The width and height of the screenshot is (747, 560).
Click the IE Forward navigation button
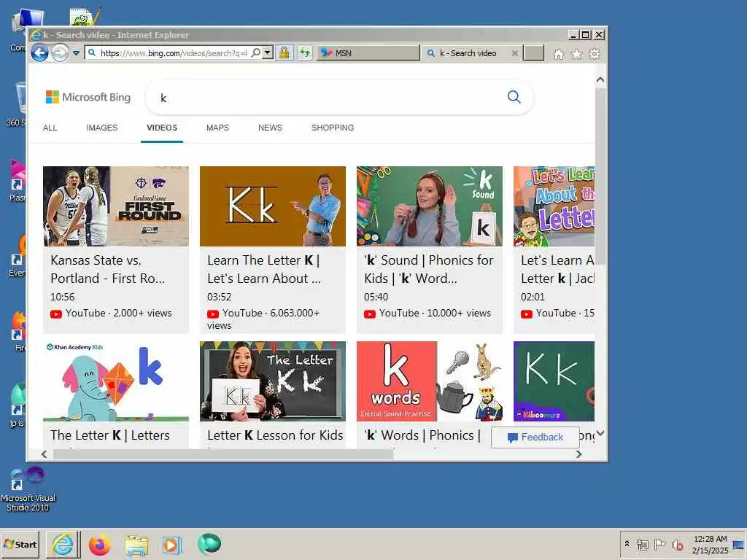click(x=60, y=52)
